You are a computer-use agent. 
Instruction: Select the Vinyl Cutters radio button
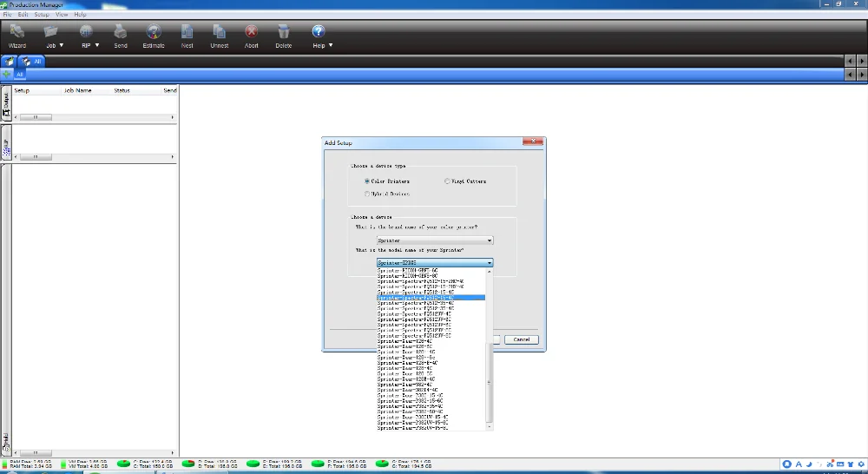pos(447,181)
